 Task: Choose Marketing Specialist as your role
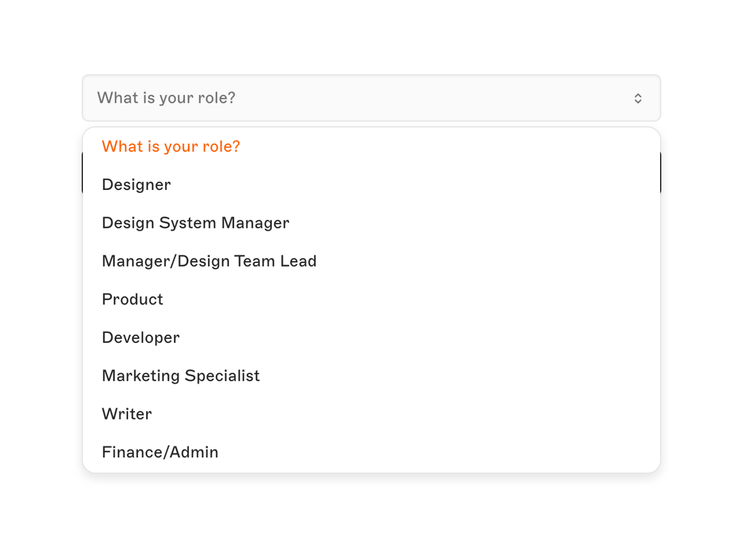[x=180, y=376]
